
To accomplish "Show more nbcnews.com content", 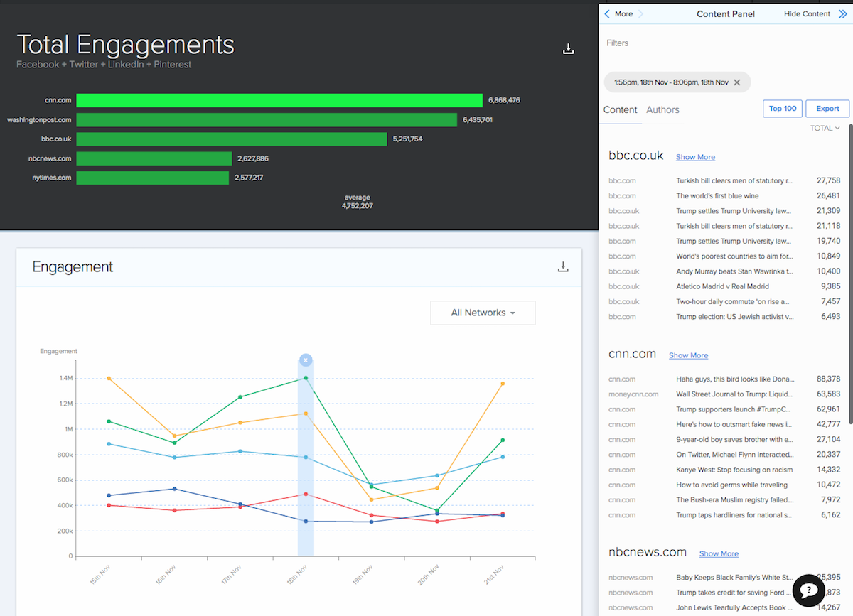I will pos(719,553).
